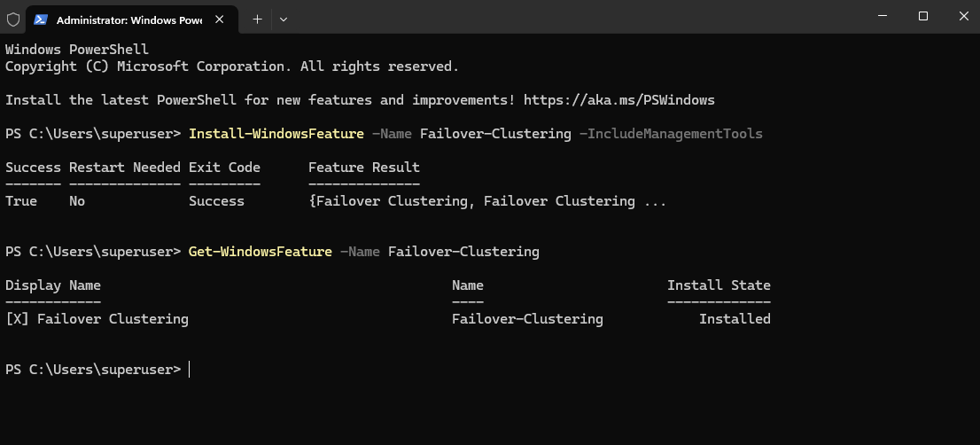Click the True value under Success
The height and width of the screenshot is (445, 980).
point(21,201)
